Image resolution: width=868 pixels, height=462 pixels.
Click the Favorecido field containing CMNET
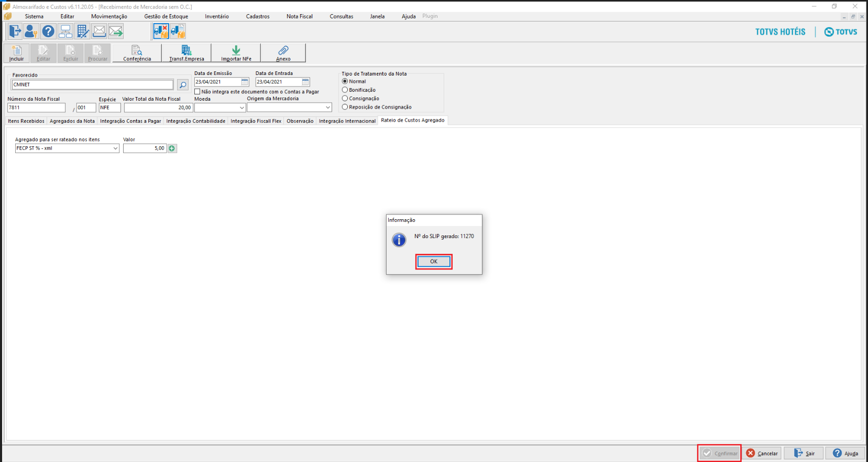pos(93,84)
